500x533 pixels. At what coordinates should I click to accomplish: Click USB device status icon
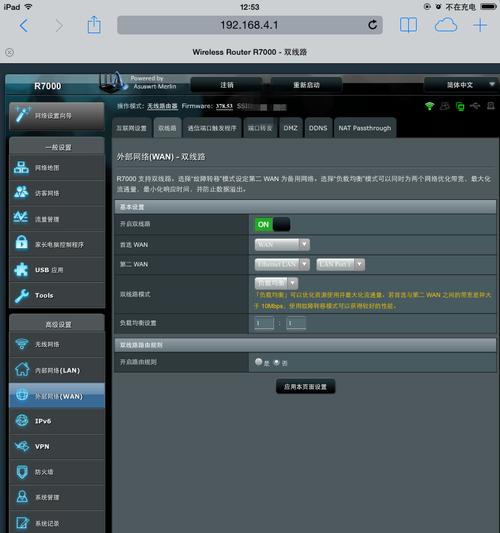pos(475,106)
